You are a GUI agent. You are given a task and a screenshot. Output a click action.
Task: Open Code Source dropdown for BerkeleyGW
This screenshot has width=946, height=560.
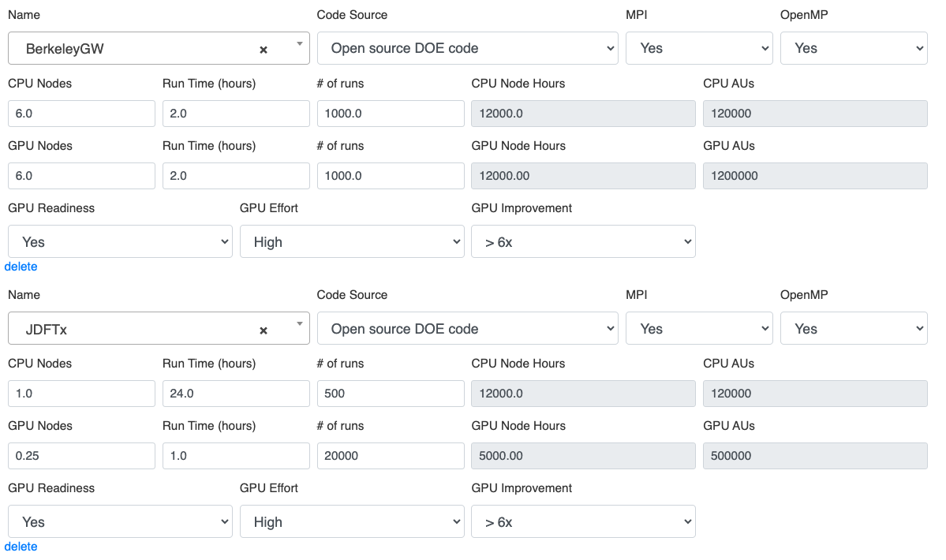point(467,48)
